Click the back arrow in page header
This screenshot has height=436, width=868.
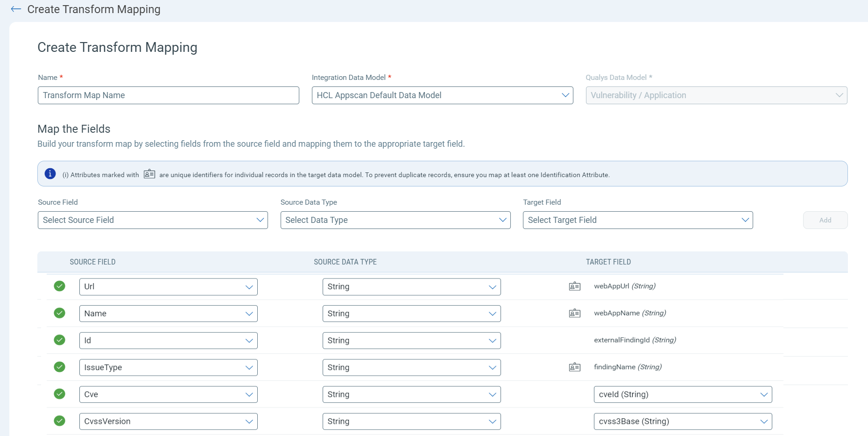click(16, 9)
